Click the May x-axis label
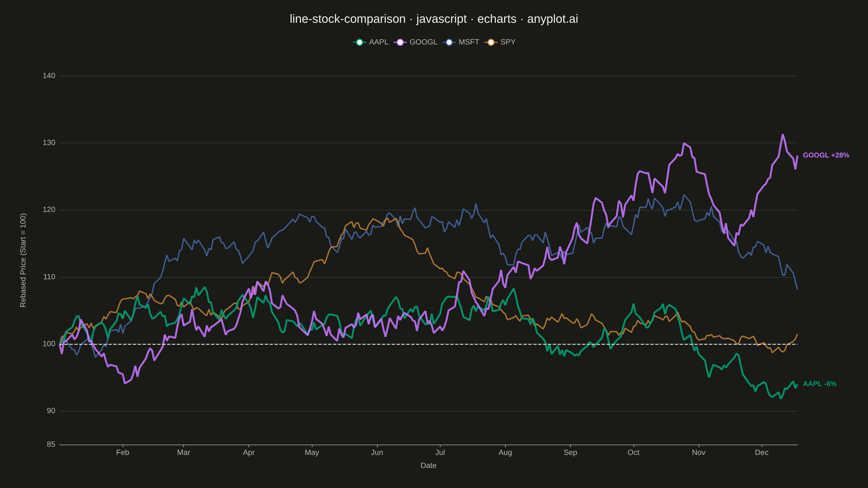 312,453
